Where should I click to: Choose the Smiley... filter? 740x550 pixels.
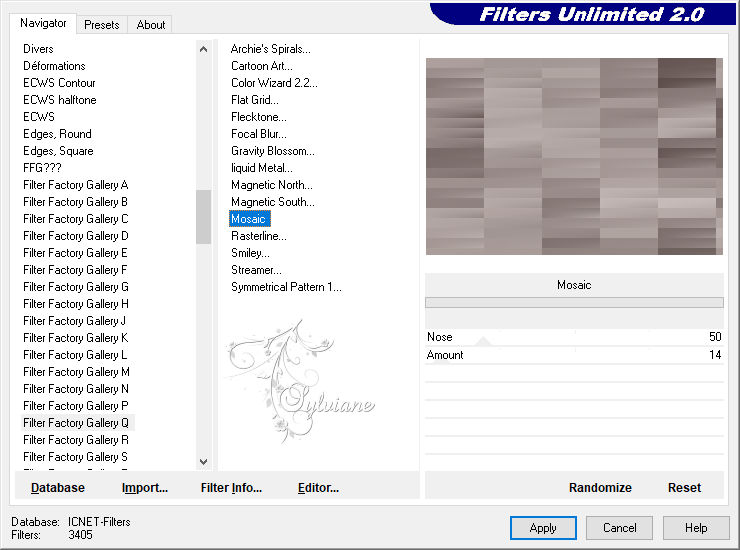[251, 253]
